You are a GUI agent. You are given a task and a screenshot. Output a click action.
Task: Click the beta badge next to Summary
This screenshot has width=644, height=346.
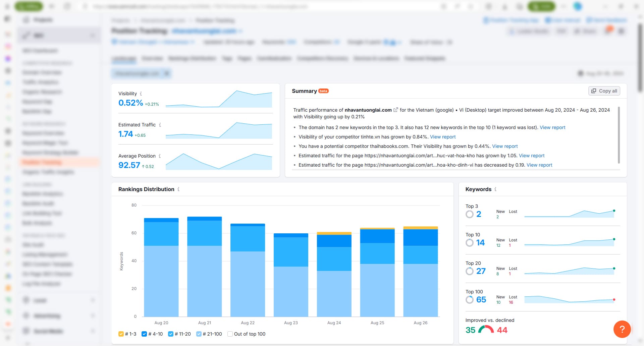click(x=323, y=91)
